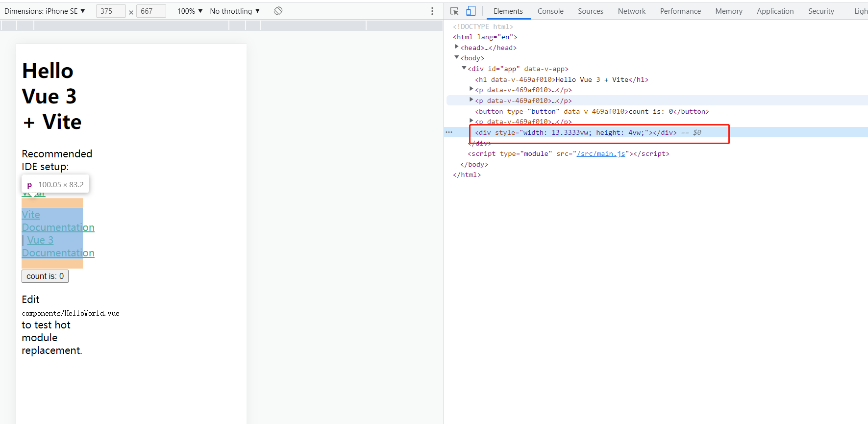Select the h1 "Hello Vue 3 + Vite" DOM row
Viewport: 868px width, 424px height.
[562, 79]
